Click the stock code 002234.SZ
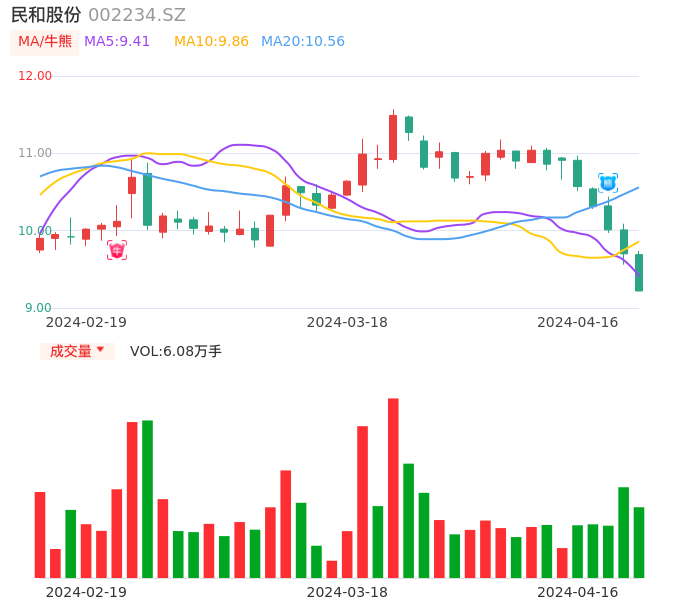Image resolution: width=686 pixels, height=606 pixels. coord(137,15)
